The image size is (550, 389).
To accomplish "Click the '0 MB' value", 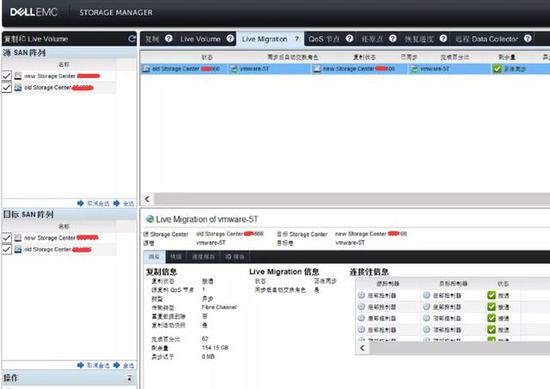I will [x=208, y=357].
